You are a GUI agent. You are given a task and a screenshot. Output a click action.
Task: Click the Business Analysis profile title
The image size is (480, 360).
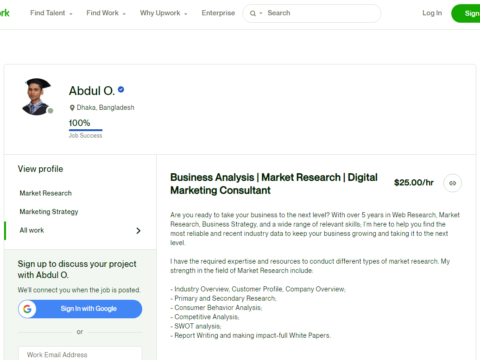click(274, 184)
